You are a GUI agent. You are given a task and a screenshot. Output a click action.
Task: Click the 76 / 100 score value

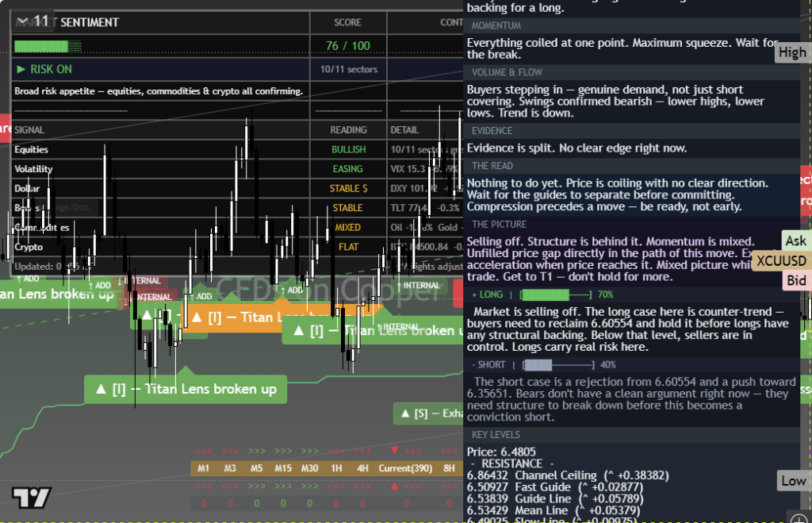tap(348, 45)
